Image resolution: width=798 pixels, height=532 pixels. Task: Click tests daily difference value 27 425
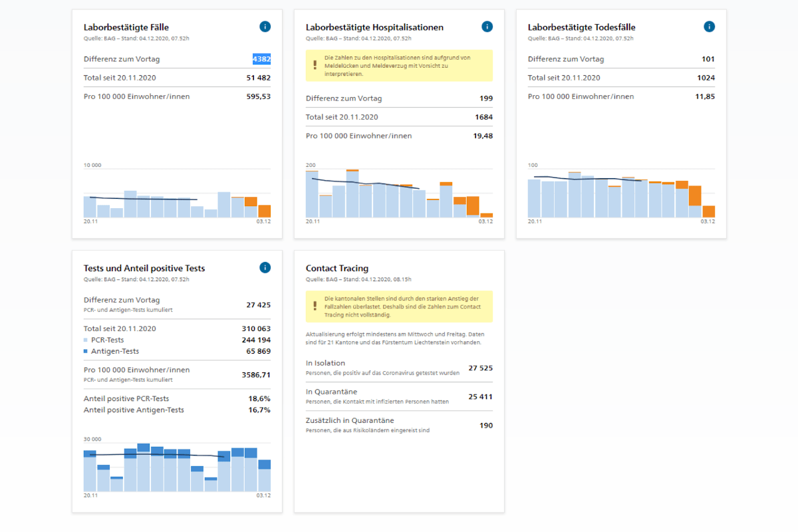point(259,305)
